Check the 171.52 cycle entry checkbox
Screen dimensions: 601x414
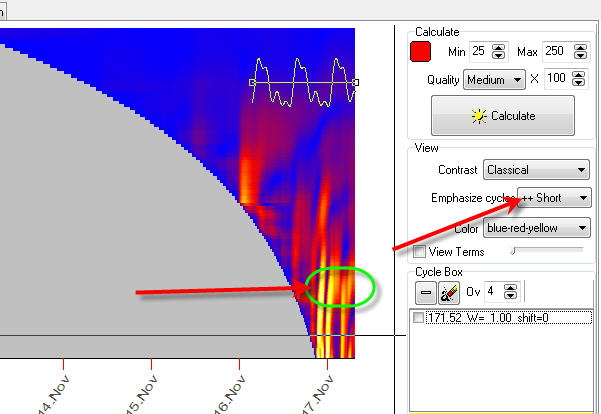(420, 318)
